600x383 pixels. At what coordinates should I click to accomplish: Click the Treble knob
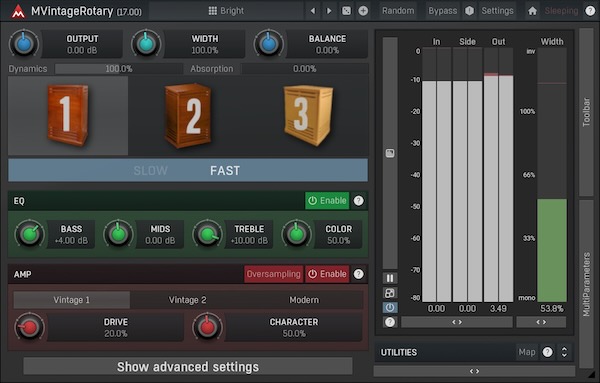pyautogui.click(x=207, y=234)
